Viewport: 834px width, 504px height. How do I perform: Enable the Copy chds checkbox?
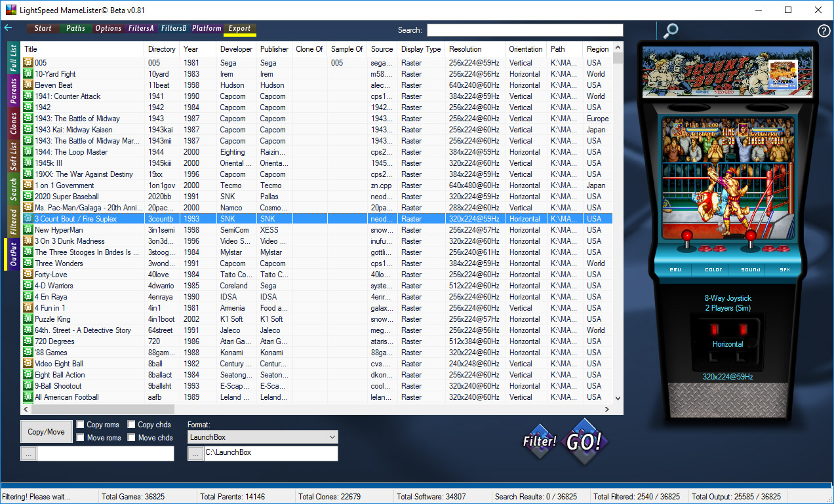(x=132, y=425)
